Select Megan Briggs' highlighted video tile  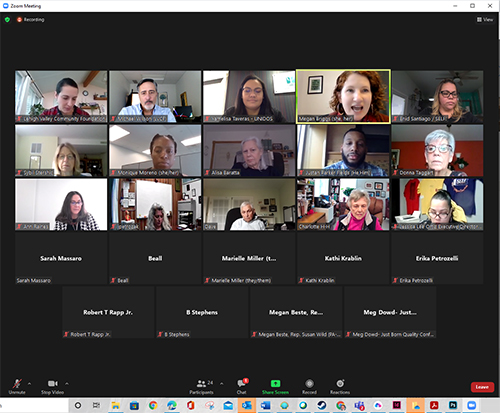343,96
